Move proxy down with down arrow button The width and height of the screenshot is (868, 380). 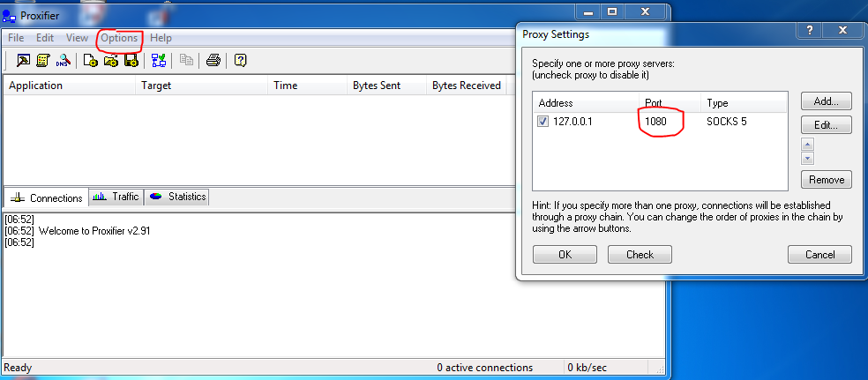point(807,159)
